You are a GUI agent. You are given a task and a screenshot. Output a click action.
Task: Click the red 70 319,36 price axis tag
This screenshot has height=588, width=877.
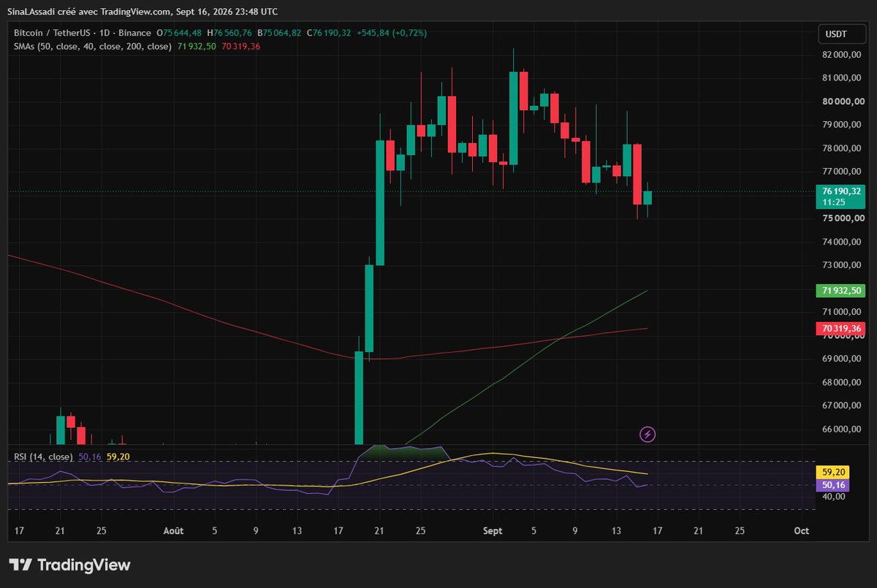840,329
